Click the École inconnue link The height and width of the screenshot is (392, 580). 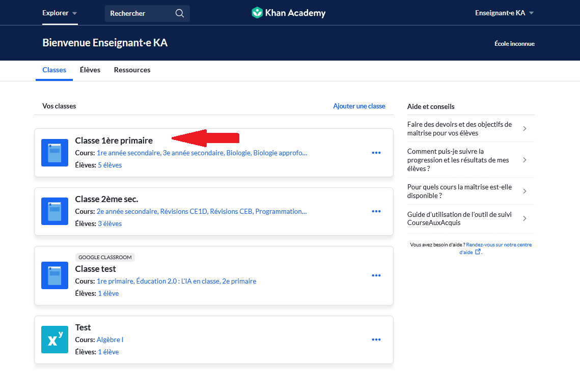pyautogui.click(x=514, y=44)
